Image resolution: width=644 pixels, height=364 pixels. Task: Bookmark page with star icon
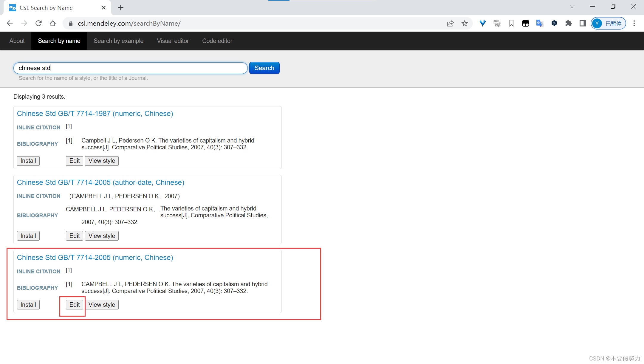465,23
